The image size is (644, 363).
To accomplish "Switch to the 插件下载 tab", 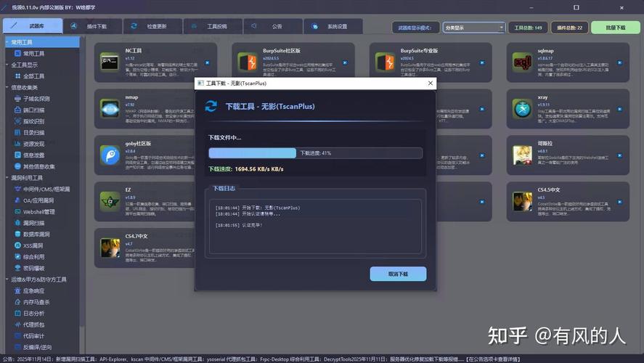I will pos(92,26).
